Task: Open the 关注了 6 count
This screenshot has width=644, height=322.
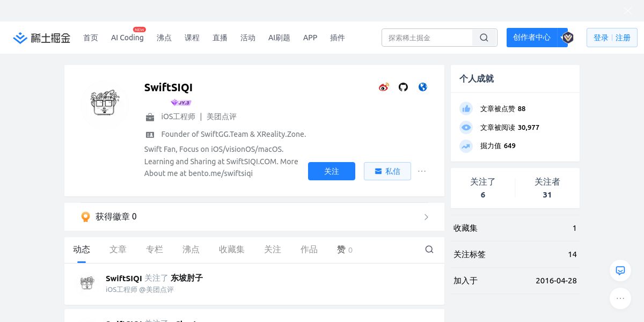Action: coord(483,188)
